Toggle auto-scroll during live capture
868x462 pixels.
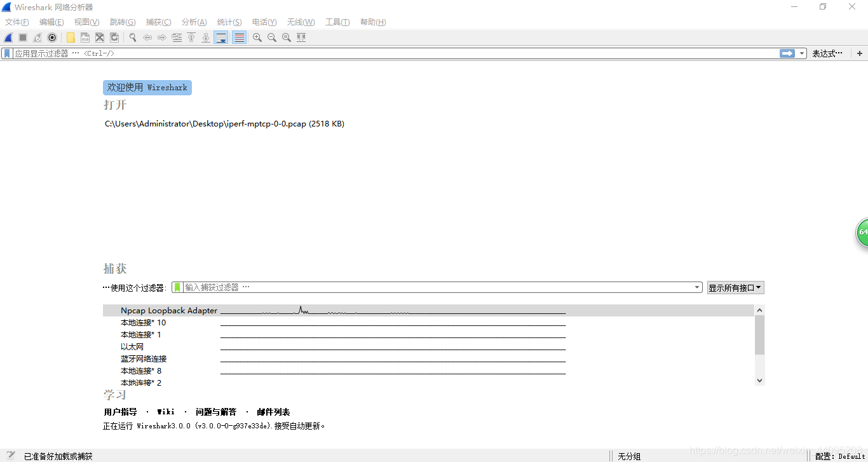pyautogui.click(x=221, y=37)
